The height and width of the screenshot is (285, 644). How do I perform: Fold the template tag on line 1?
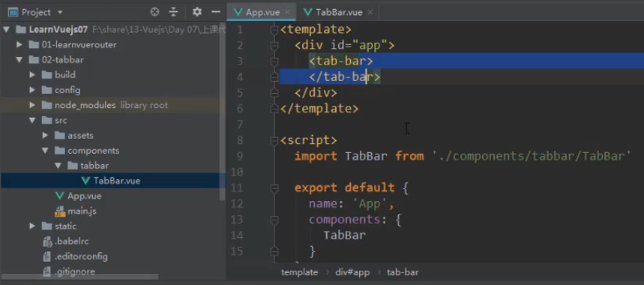[274, 29]
